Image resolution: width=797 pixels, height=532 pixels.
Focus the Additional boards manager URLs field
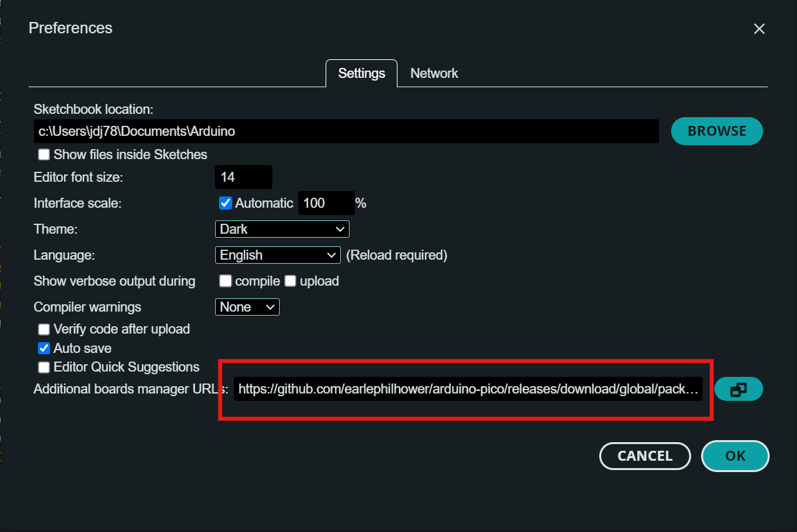click(469, 390)
